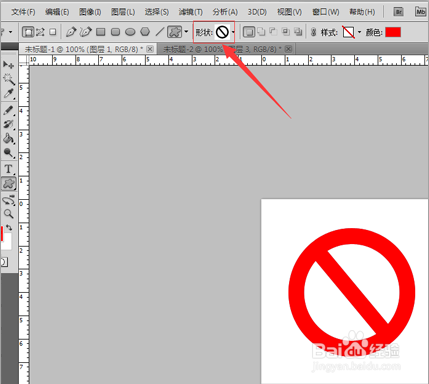This screenshot has width=429, height=384.
Task: Select the Freeform Pen tool icon
Action: 86,32
